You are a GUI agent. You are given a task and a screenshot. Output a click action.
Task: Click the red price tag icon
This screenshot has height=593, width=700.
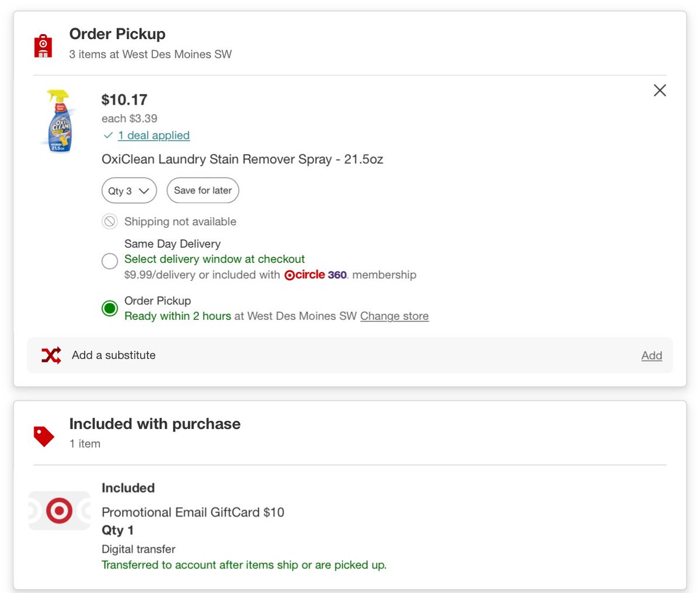pos(44,436)
